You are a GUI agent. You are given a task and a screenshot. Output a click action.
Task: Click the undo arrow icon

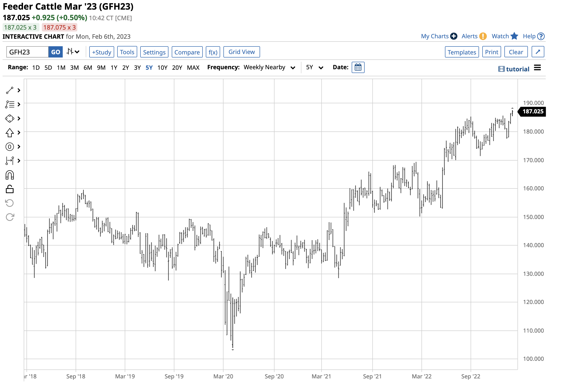pos(10,203)
